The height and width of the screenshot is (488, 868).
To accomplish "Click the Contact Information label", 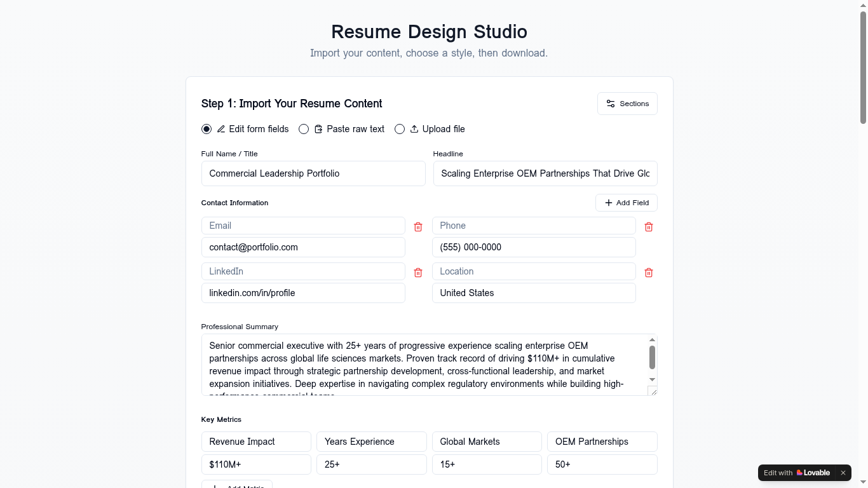I will 234,203.
